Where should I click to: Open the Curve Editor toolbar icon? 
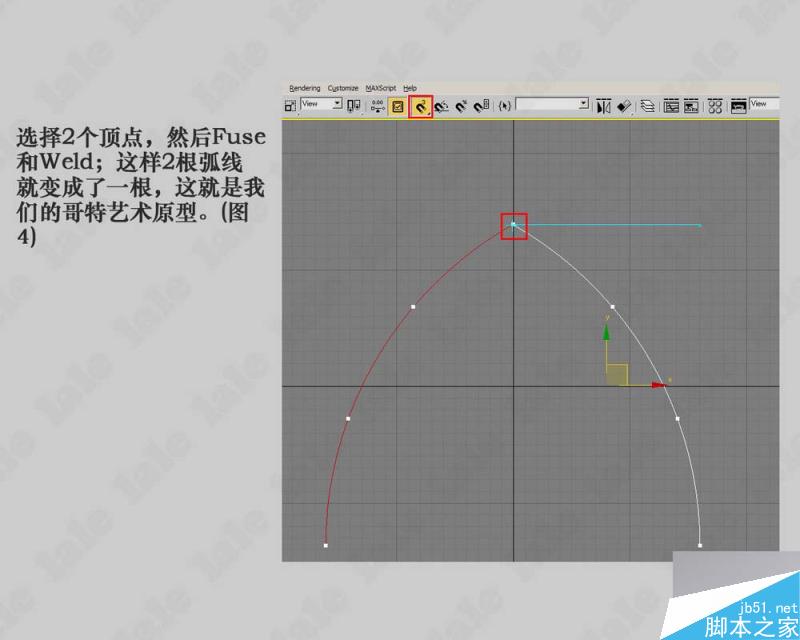point(670,104)
